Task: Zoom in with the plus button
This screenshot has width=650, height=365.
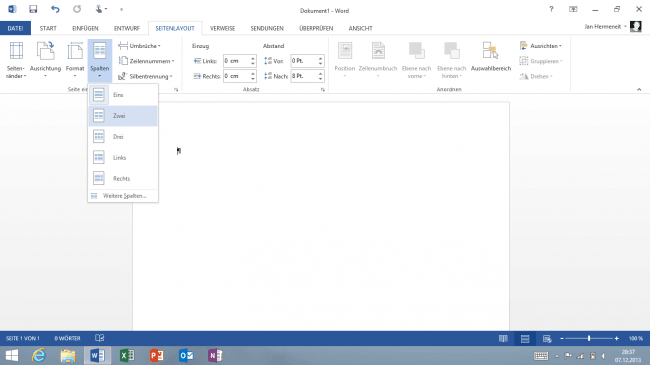Action: click(616, 338)
